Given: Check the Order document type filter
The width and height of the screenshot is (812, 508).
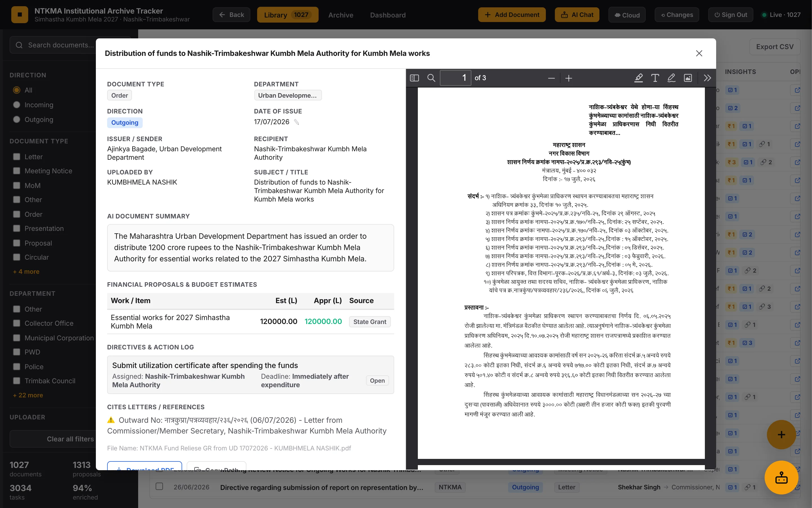Looking at the screenshot, I should [16, 214].
